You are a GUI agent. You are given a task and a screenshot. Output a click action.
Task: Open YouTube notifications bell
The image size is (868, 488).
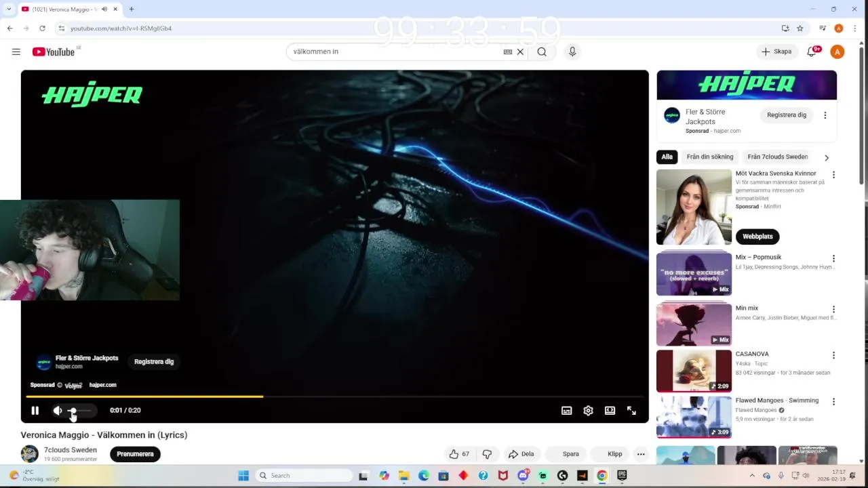click(x=812, y=52)
